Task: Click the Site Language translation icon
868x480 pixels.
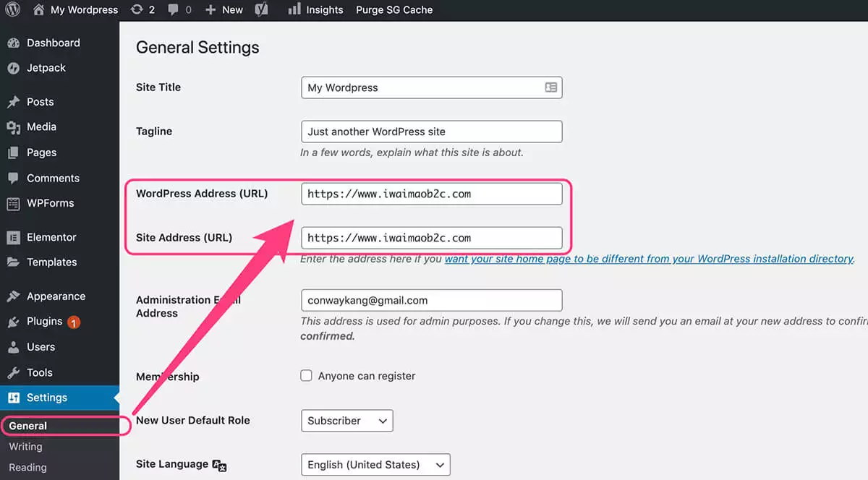Action: point(219,465)
